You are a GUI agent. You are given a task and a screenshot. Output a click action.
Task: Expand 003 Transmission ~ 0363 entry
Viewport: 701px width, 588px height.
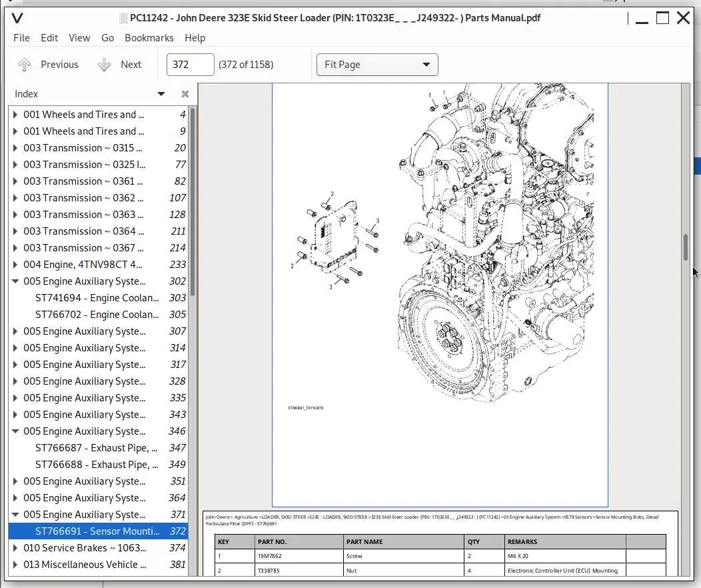coord(15,215)
